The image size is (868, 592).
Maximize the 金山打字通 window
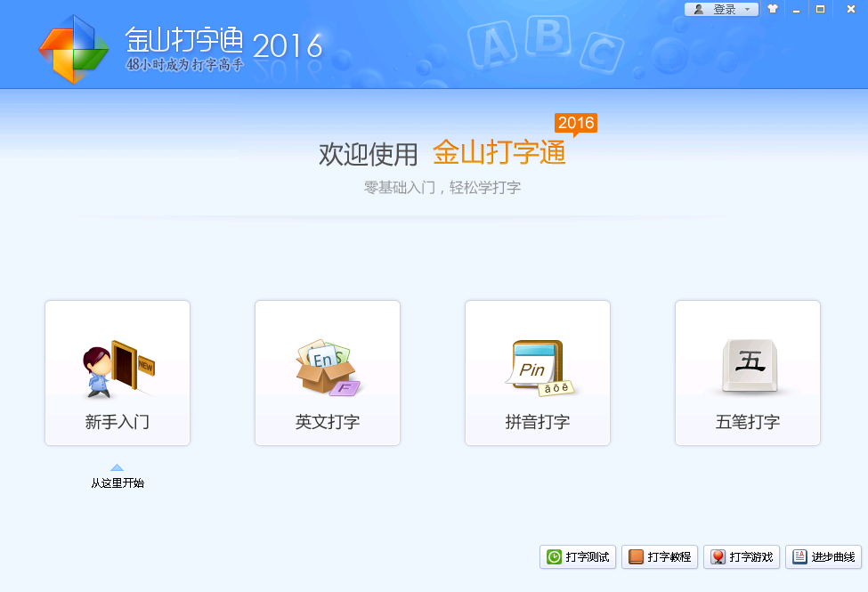821,9
